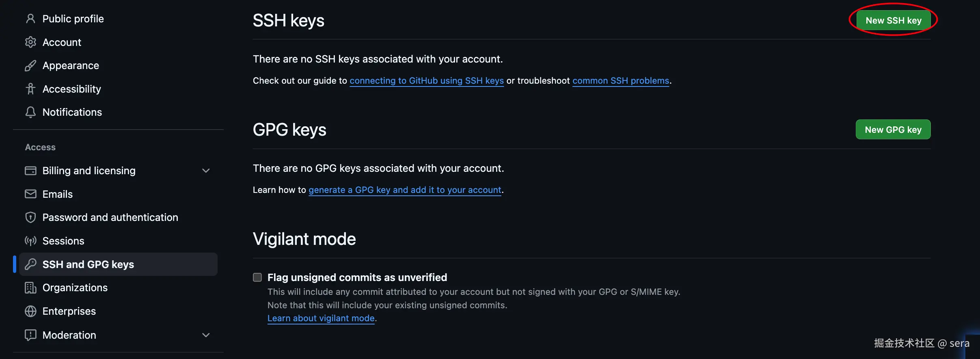Expand the Moderation section
The height and width of the screenshot is (359, 980).
click(x=206, y=335)
